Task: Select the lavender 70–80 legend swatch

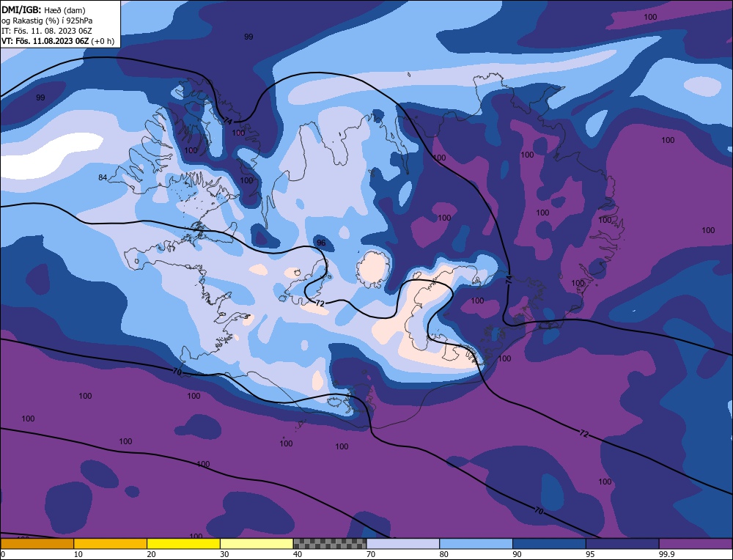Action: [x=403, y=544]
